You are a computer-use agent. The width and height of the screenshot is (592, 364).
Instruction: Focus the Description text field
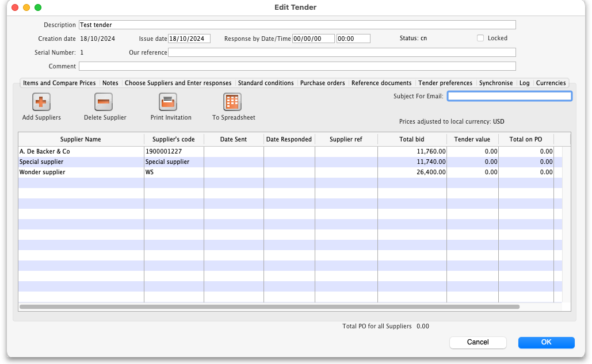297,25
